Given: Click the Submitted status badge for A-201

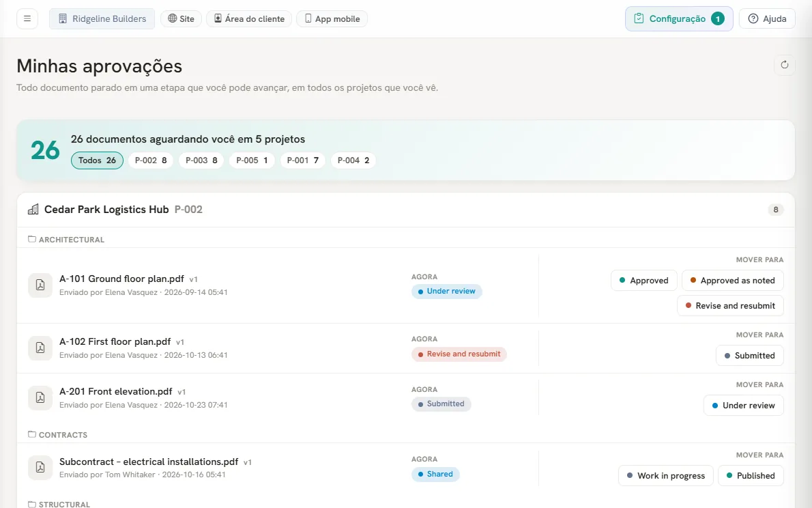Looking at the screenshot, I should (441, 404).
